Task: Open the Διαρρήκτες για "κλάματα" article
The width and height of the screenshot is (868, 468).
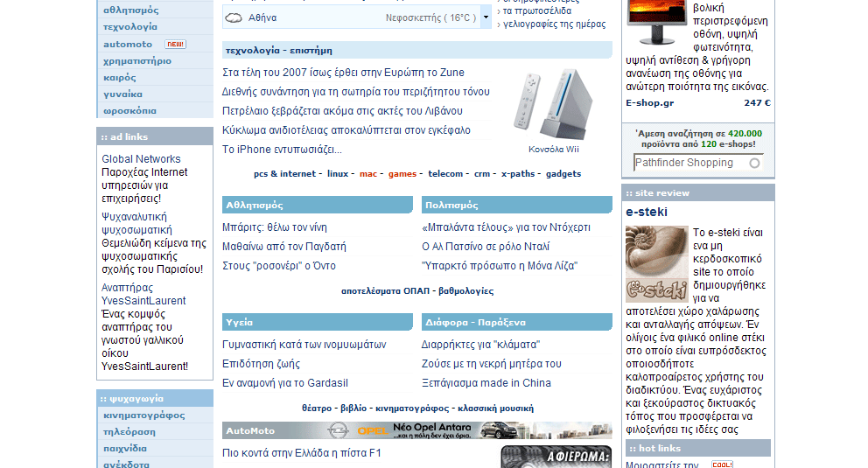Action: click(480, 345)
